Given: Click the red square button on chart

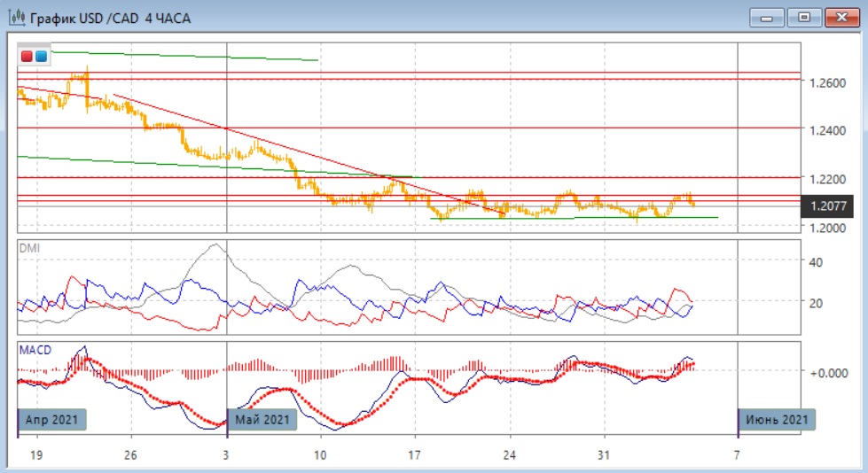Looking at the screenshot, I should [x=27, y=57].
